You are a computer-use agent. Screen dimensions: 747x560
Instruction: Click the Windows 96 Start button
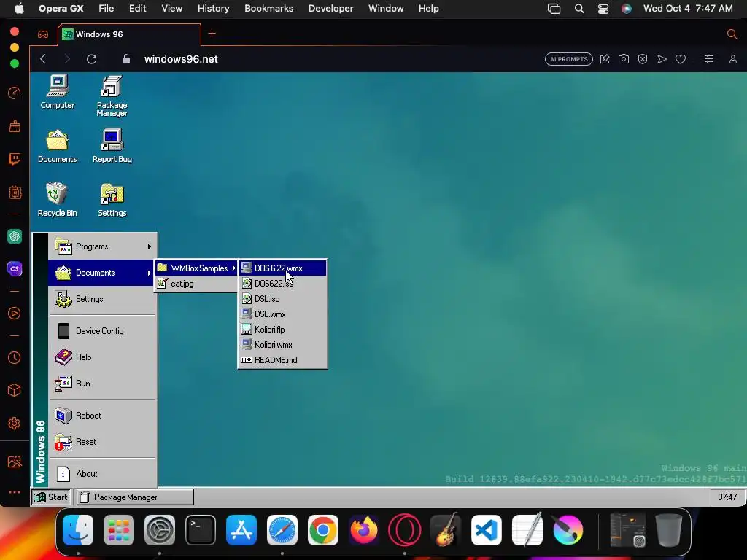pyautogui.click(x=52, y=497)
